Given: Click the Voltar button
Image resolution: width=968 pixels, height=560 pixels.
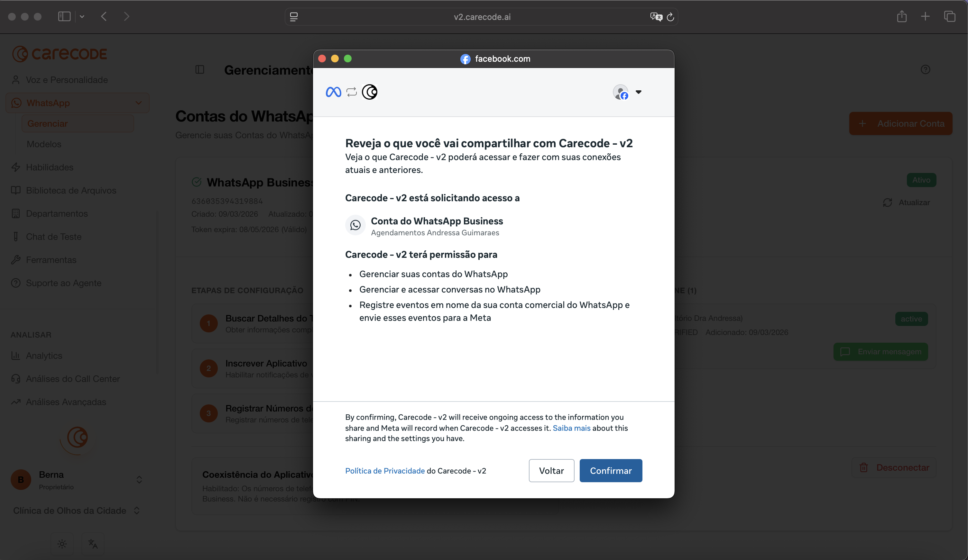Looking at the screenshot, I should 551,471.
